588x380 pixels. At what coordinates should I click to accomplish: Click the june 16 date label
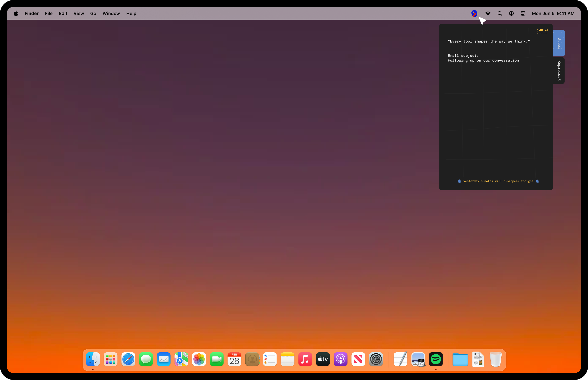click(x=542, y=30)
